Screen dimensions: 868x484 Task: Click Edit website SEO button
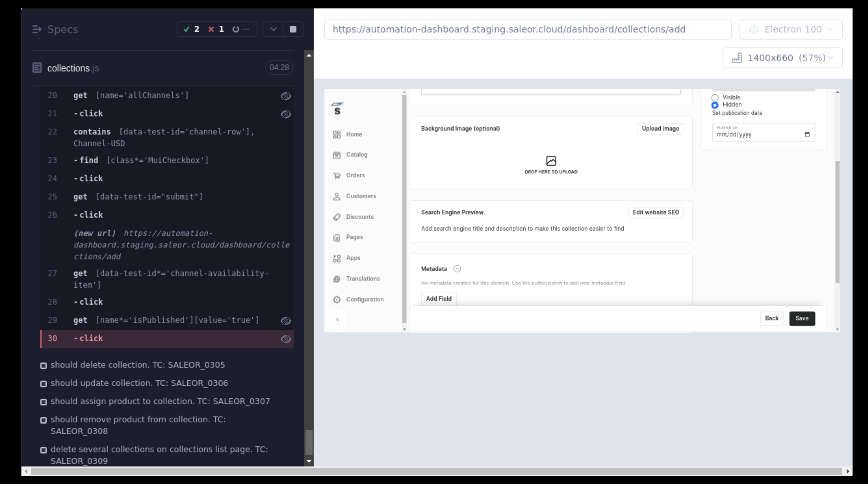pos(656,213)
